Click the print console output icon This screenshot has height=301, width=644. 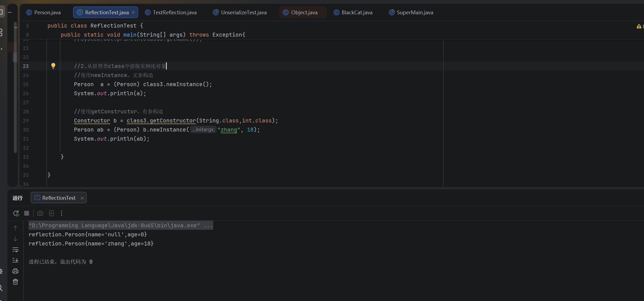(x=15, y=271)
